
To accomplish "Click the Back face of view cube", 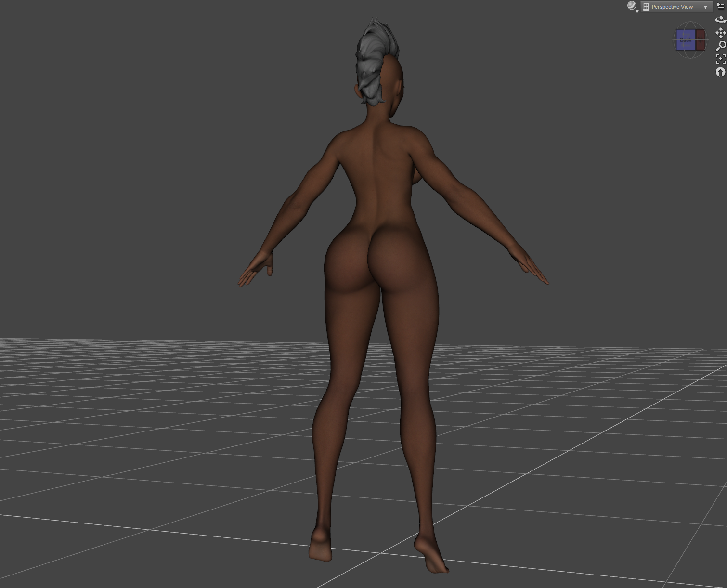I will pos(686,40).
